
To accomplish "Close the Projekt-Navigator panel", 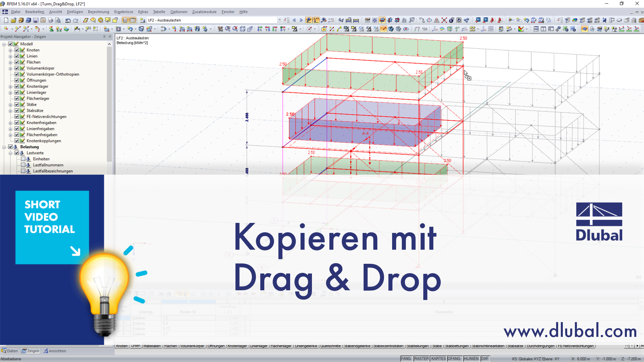I will tap(110, 37).
